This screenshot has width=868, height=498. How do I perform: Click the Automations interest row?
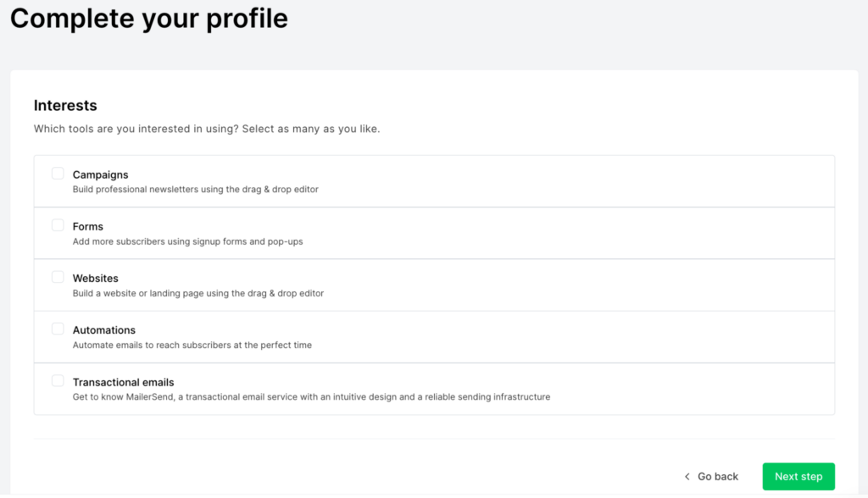(103, 330)
